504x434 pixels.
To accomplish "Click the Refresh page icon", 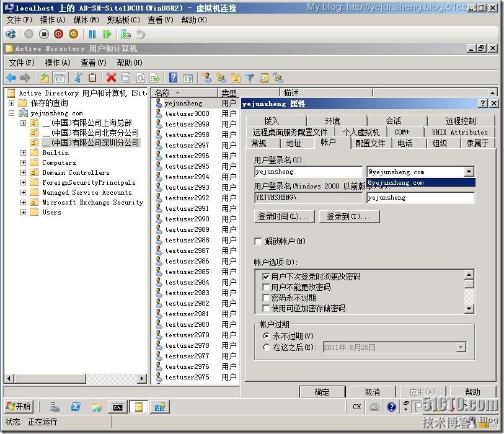I will [x=140, y=77].
